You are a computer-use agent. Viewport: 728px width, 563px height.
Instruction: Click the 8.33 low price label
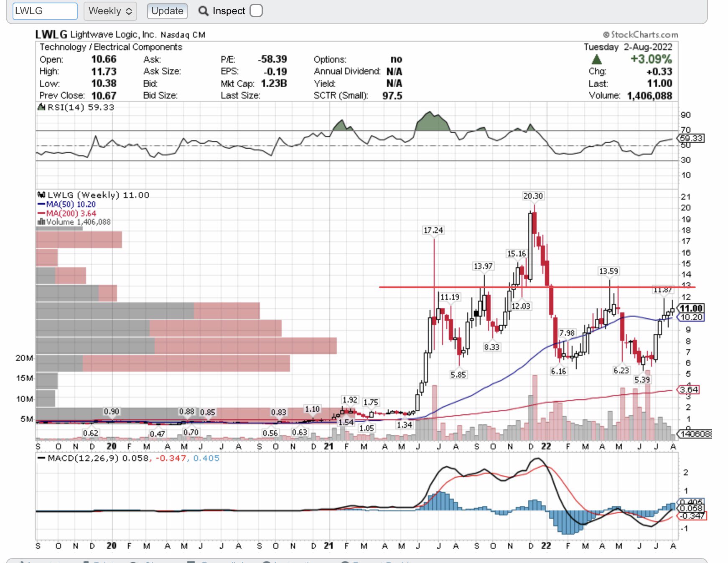pos(492,347)
